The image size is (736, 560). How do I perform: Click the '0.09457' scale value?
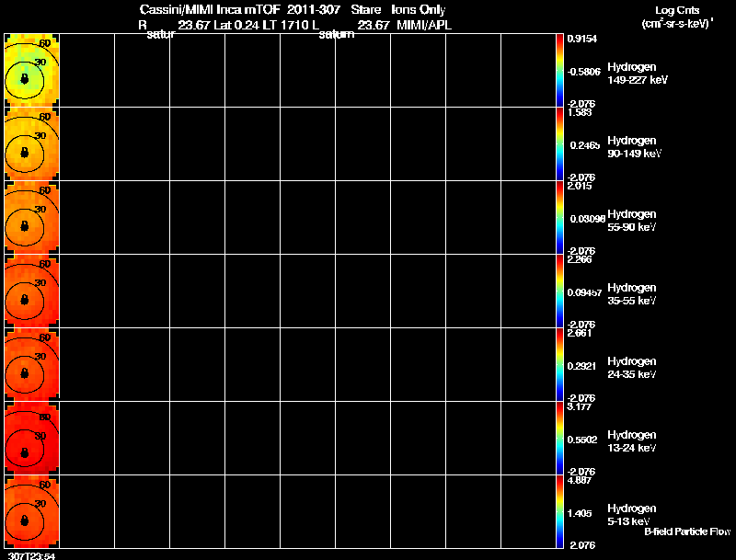[x=584, y=292]
